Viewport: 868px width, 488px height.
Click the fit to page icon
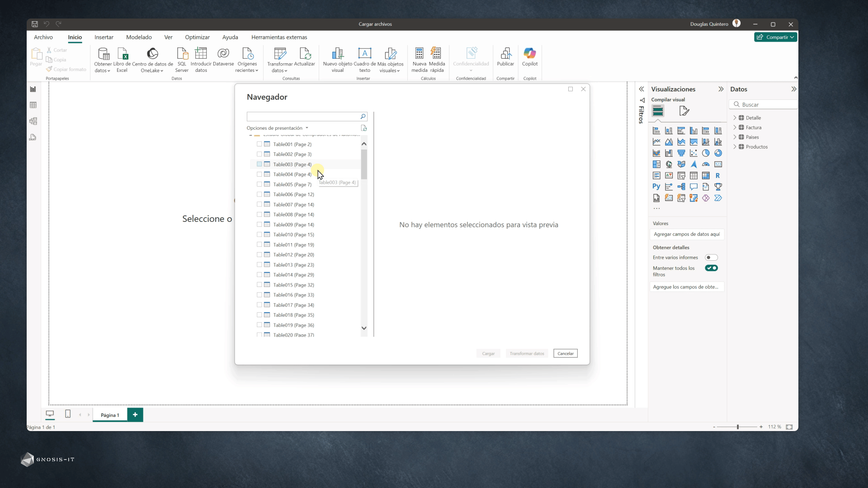(789, 427)
